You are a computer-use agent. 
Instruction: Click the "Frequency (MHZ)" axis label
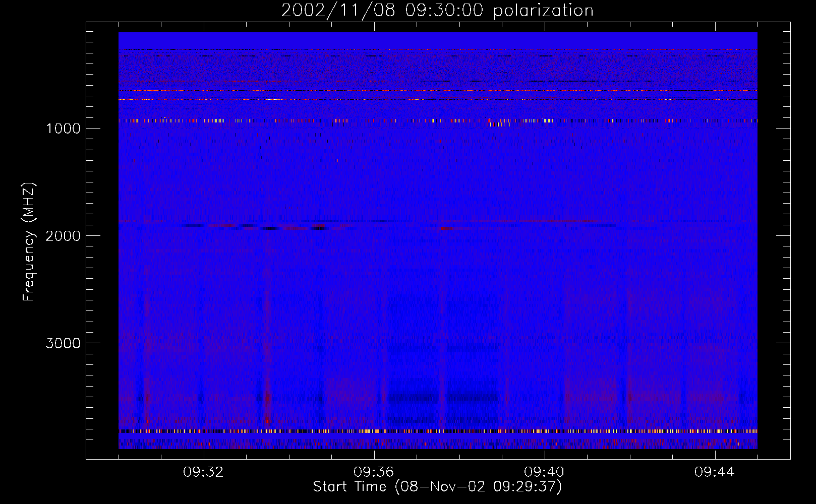29,242
